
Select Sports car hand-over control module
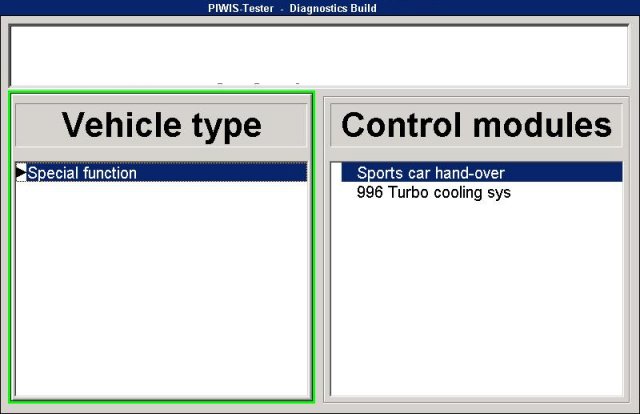482,172
